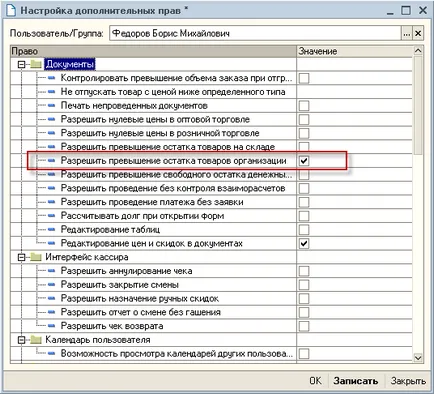Enable Возможность просмотра календарей других пользователей checkbox
Viewport: 434px width, 394px height.
click(x=304, y=353)
